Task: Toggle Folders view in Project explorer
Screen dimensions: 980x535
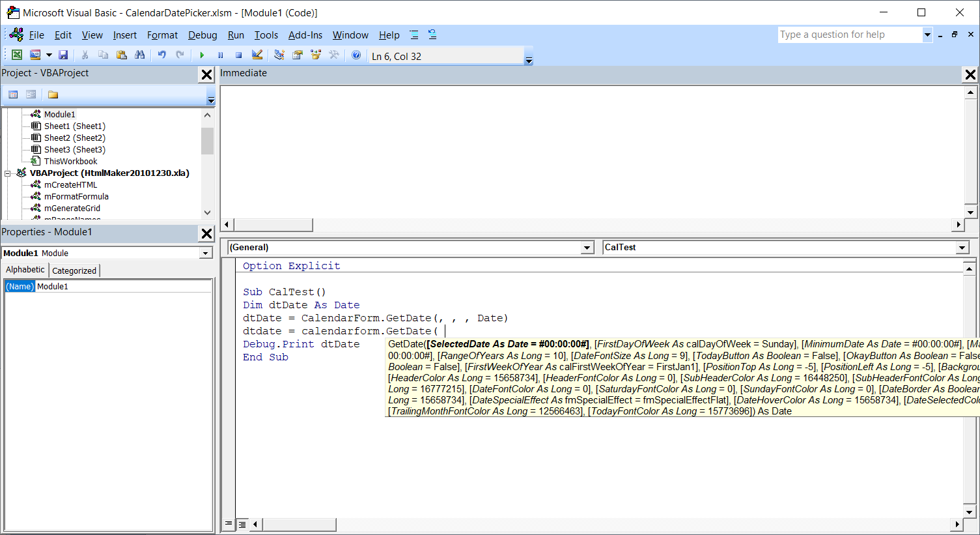Action: click(x=53, y=94)
